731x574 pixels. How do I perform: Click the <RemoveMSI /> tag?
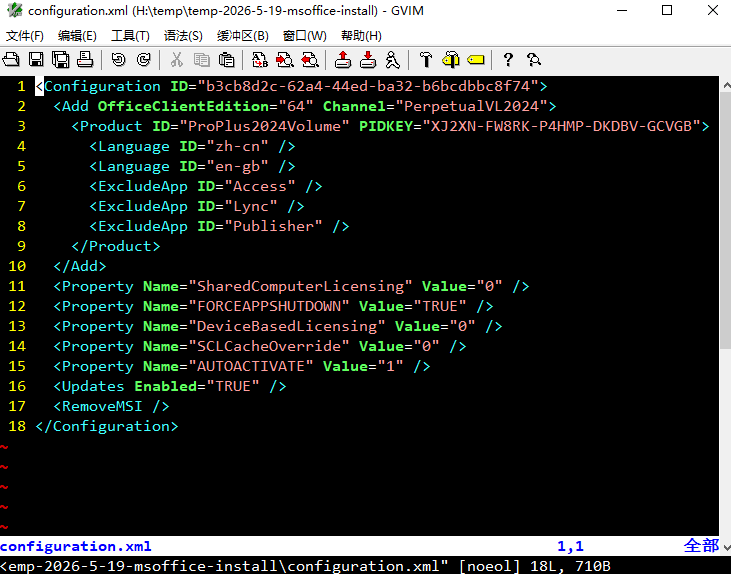(x=111, y=407)
